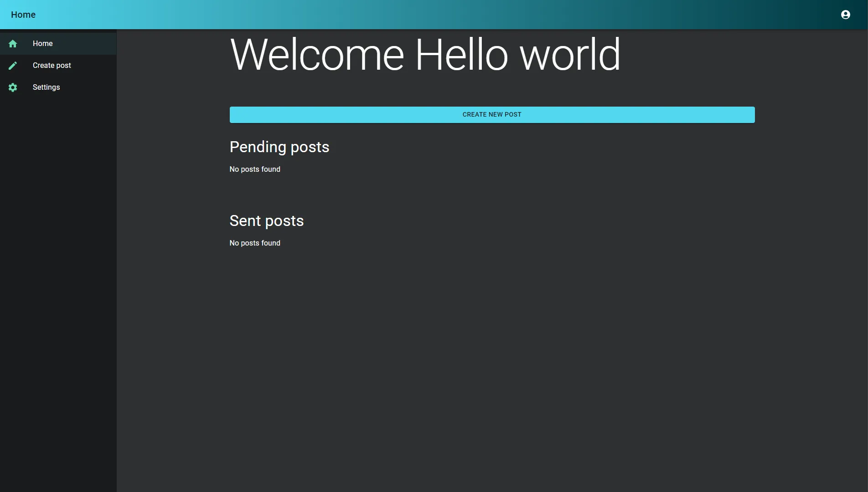Click 'No posts found' under Sent posts
Screen dimensions: 868x492
[255, 243]
